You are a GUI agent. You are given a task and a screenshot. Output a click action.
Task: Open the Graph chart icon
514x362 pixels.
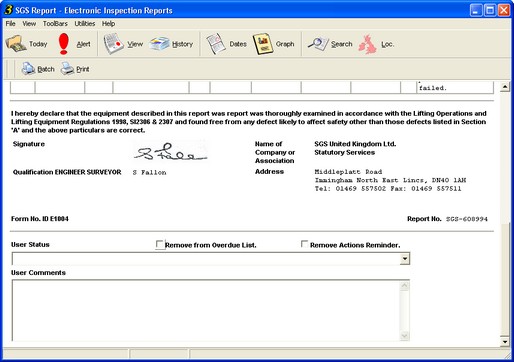point(263,44)
